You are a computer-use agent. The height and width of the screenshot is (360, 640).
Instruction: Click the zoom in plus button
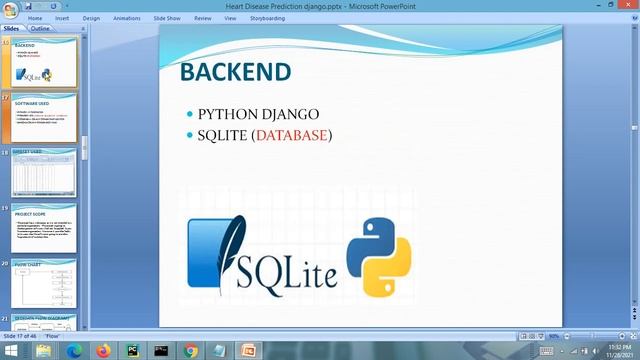pyautogui.click(x=622, y=336)
